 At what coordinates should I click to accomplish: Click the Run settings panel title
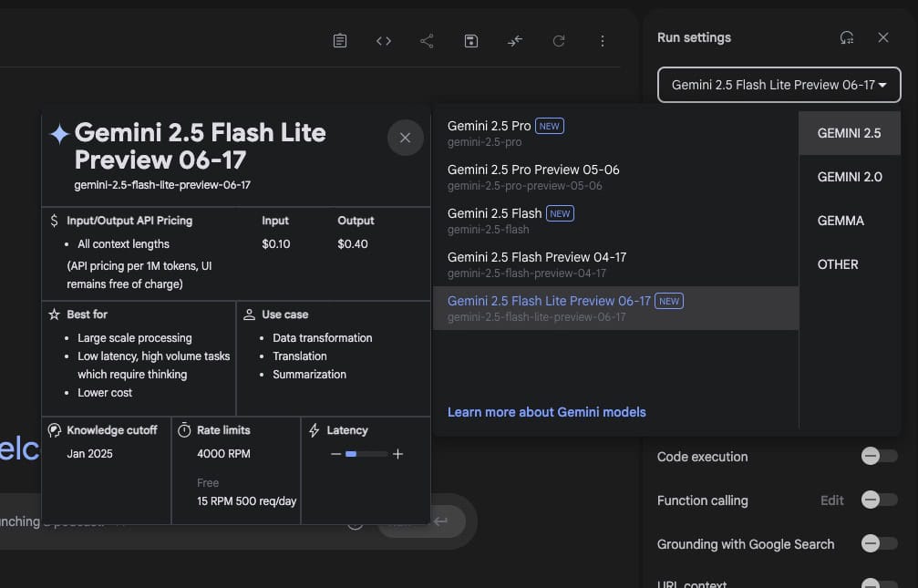click(x=694, y=37)
